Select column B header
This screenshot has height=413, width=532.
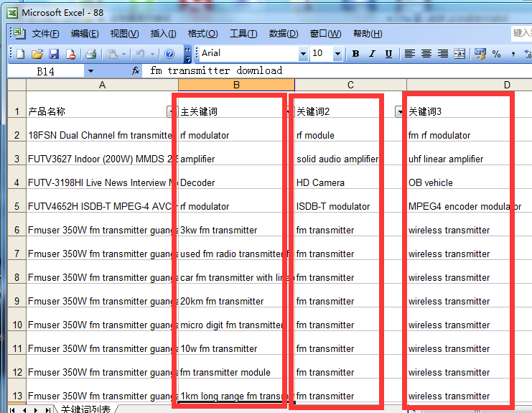[x=236, y=85]
